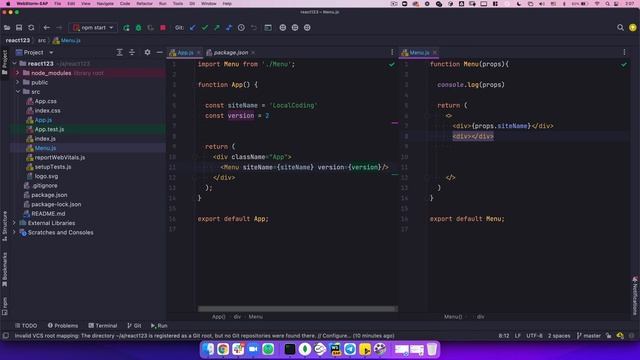Click the Search Everywhere magnifier icon
Viewport: 640px width, 360px height.
tap(620, 28)
